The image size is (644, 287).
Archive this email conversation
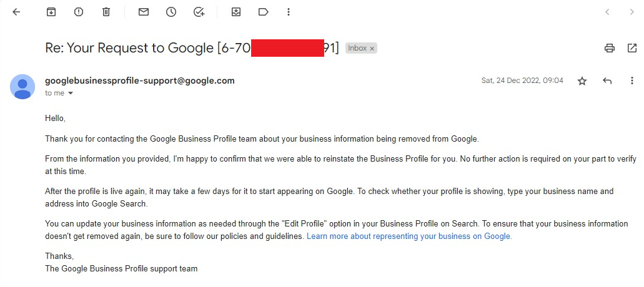click(51, 12)
